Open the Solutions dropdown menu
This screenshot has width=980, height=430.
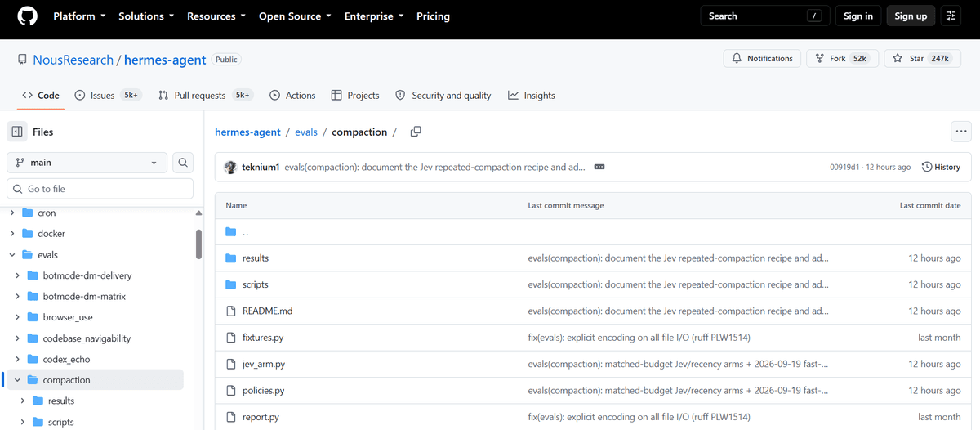click(x=147, y=16)
